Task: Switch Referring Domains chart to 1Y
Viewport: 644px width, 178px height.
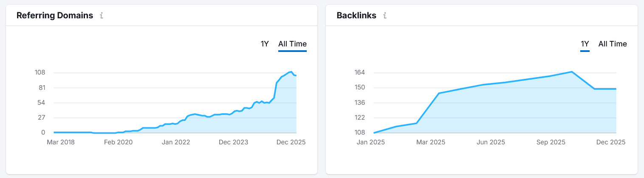Action: pos(265,44)
